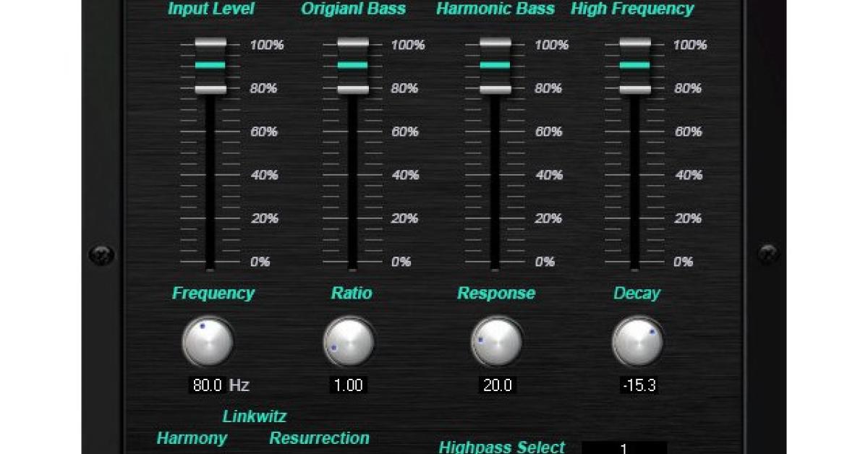Select the Harmony mode label
The height and width of the screenshot is (454, 868).
192,438
